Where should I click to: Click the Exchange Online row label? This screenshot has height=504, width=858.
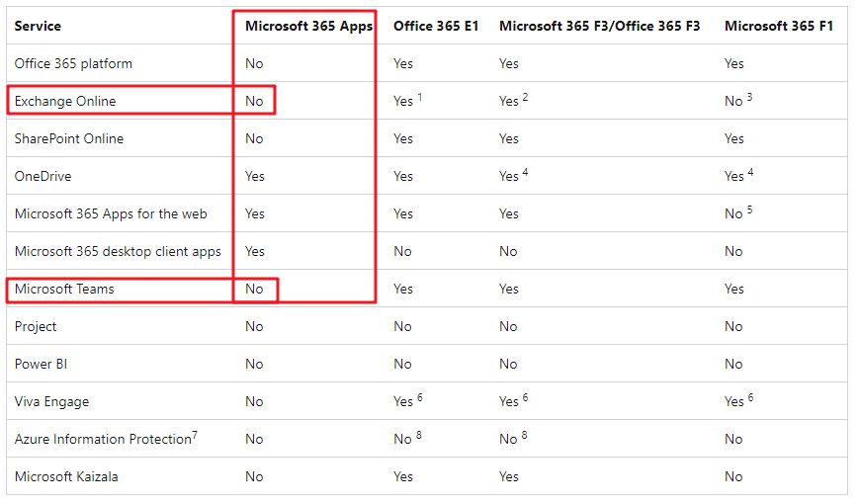click(x=65, y=101)
